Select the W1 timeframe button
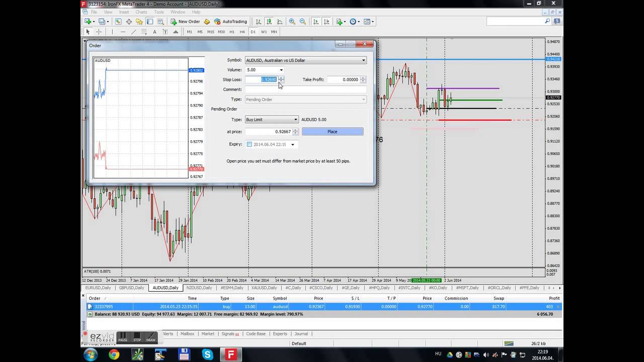Viewport: 644px width, 362px height. (x=264, y=32)
